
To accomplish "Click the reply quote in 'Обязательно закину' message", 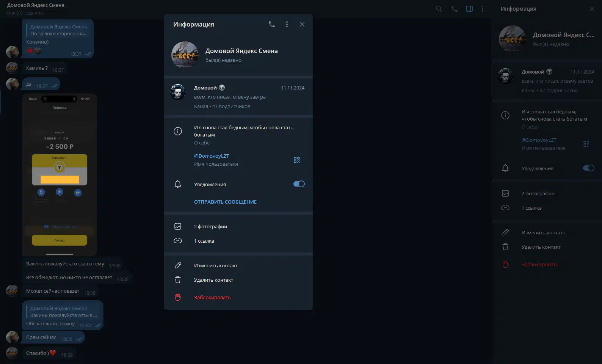I will pos(63,312).
